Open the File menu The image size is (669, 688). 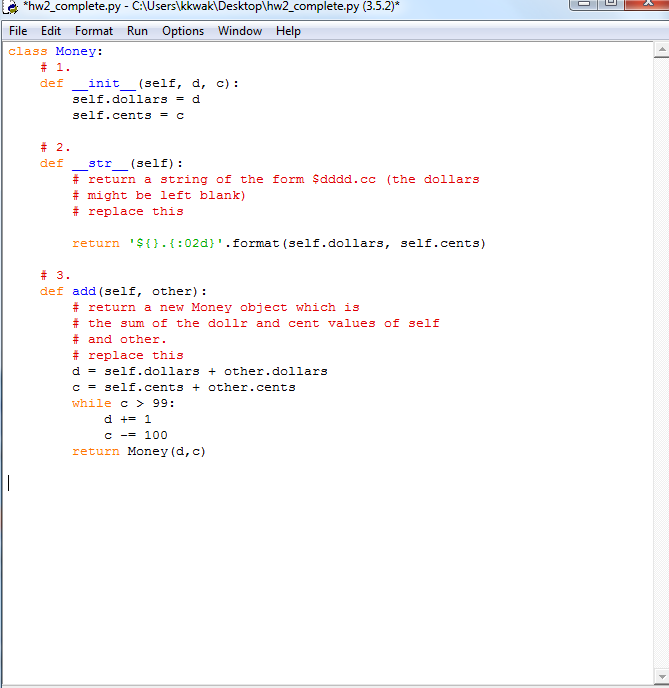pos(18,31)
